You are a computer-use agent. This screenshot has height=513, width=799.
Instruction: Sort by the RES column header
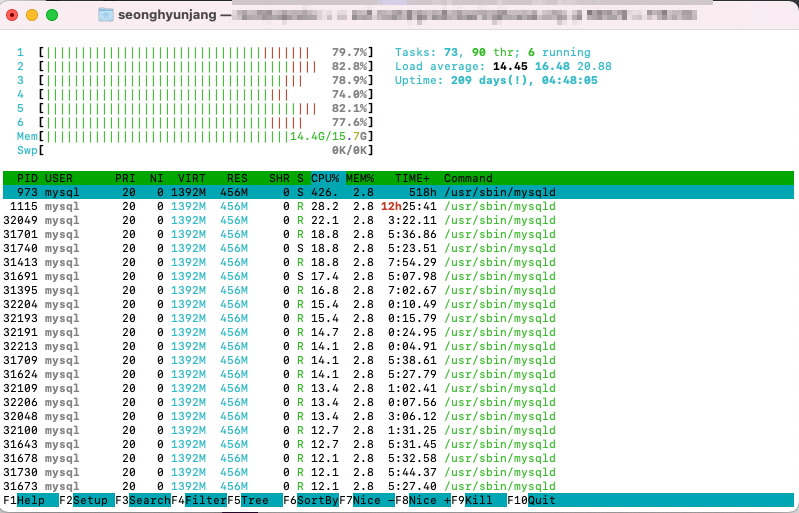click(x=237, y=178)
